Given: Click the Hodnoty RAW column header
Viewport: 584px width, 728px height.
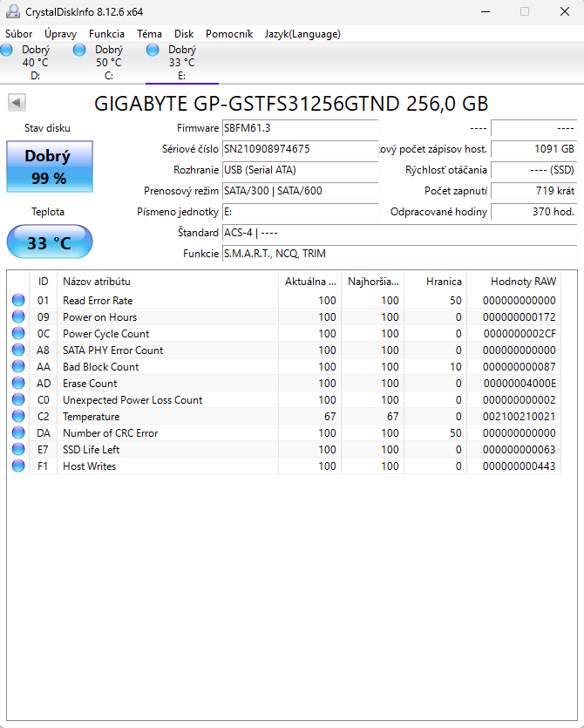Looking at the screenshot, I should click(514, 282).
